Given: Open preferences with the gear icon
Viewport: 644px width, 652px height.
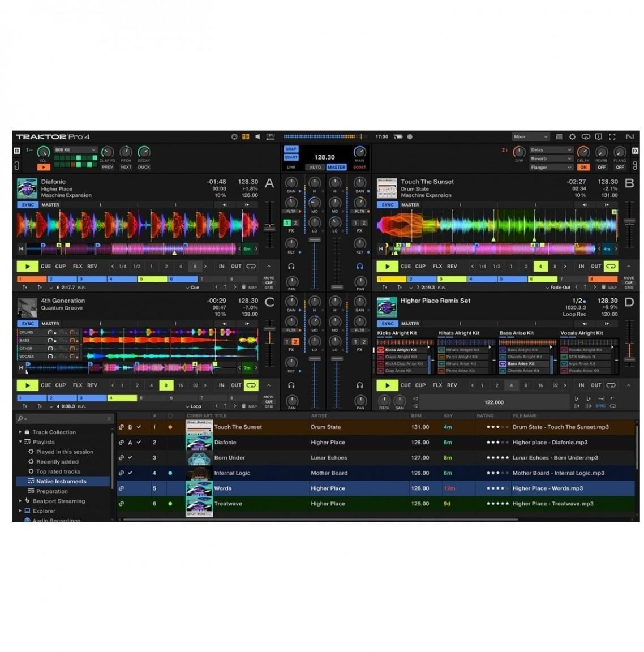Looking at the screenshot, I should click(572, 136).
